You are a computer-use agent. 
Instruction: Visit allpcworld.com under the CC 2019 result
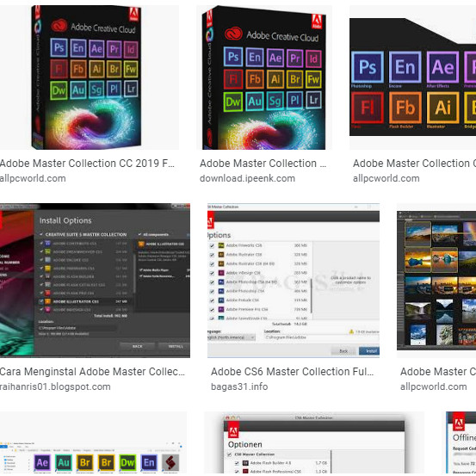(33, 178)
